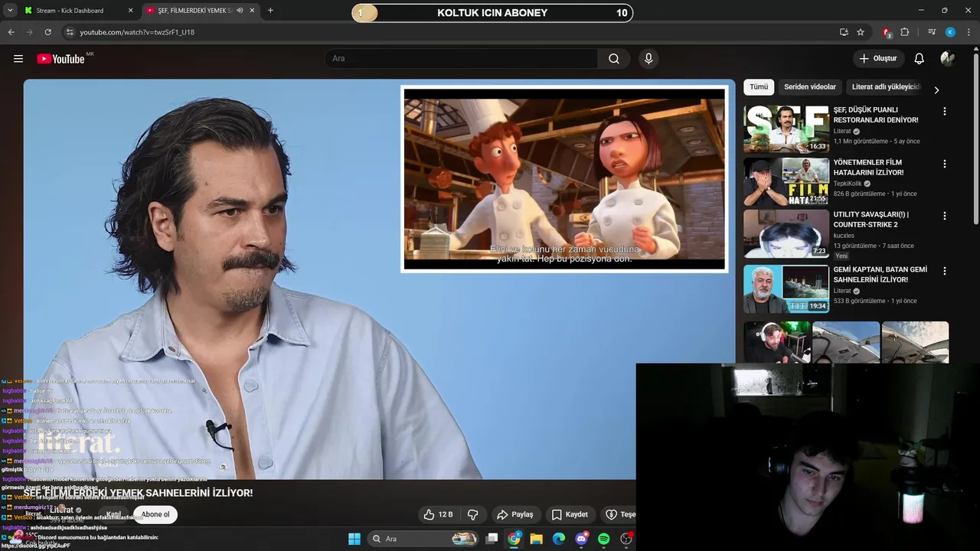This screenshot has width=980, height=551.
Task: Start voice search with microphone icon
Action: coord(648,59)
